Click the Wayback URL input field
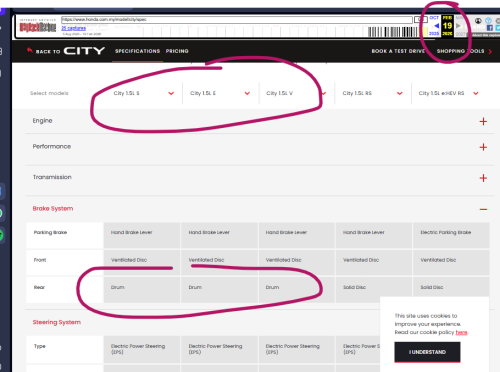This screenshot has width=500, height=372. point(237,20)
